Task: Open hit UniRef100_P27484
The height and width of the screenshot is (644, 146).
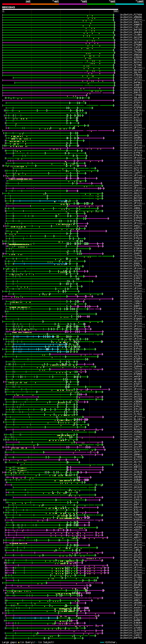Action: (x=131, y=15)
